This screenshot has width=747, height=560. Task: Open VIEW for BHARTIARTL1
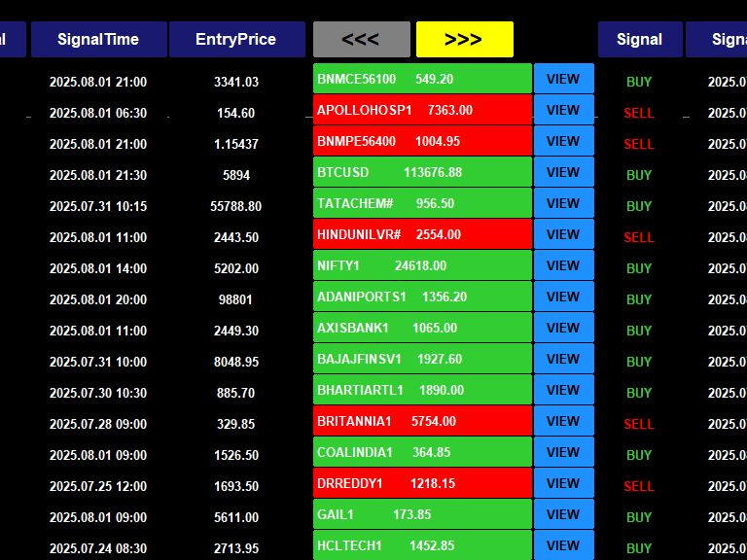coord(564,390)
